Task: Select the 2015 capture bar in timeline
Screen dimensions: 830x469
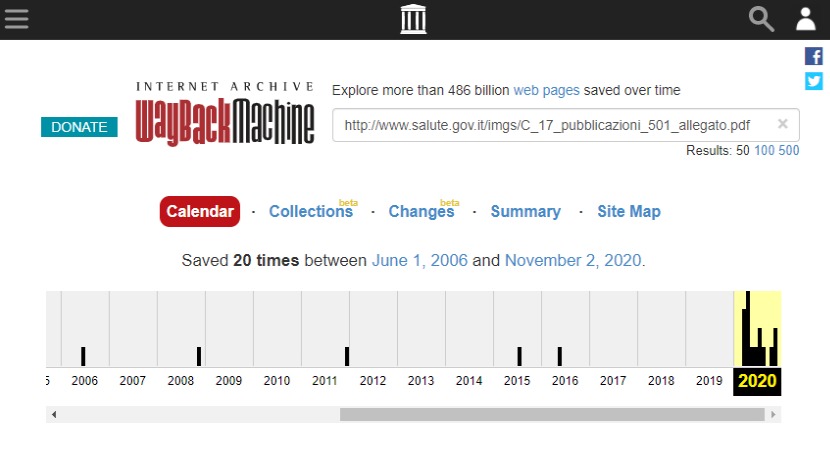Action: coord(520,356)
